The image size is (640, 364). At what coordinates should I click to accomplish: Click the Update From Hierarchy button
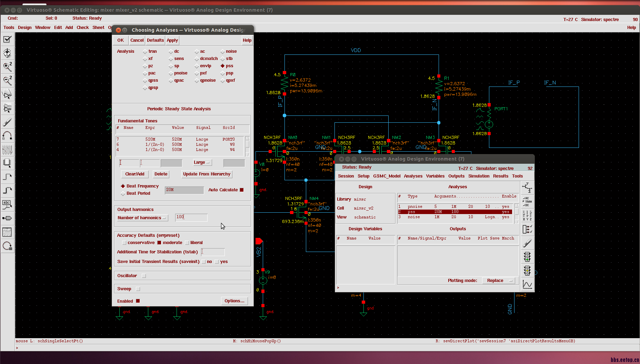point(207,174)
